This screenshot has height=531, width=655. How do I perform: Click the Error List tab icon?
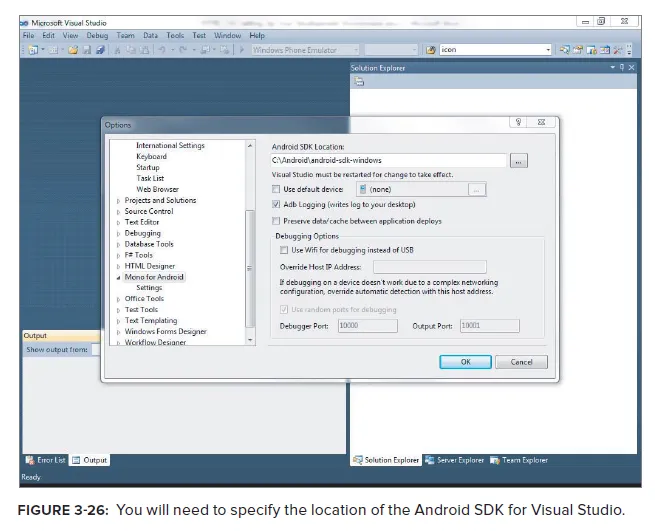30,460
